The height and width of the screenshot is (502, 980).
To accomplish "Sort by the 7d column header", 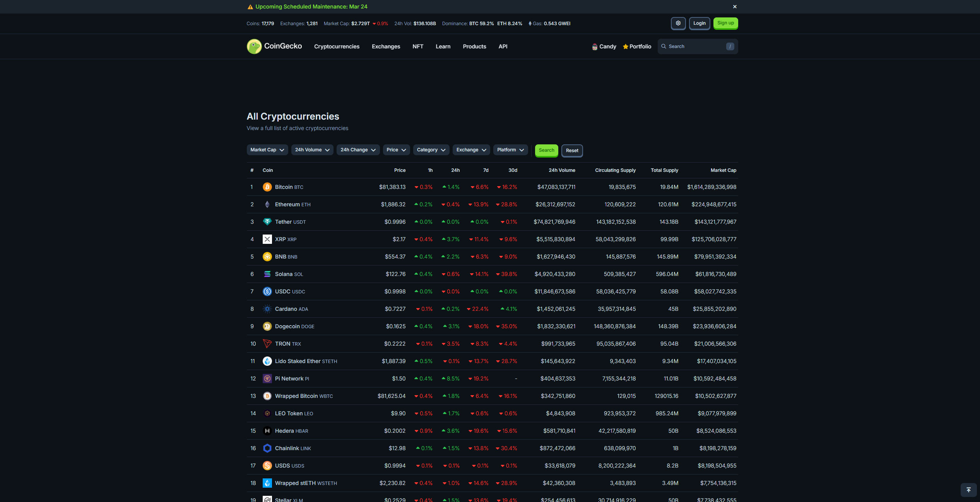I will pos(486,170).
